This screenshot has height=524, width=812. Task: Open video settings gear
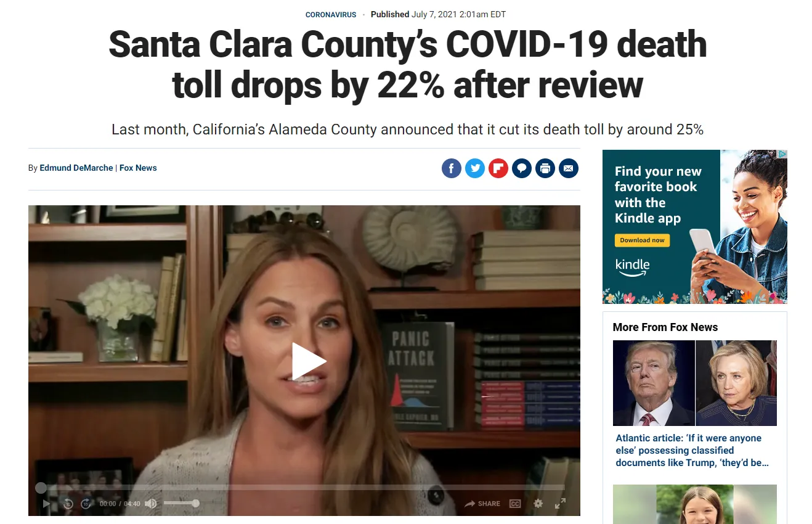(538, 504)
